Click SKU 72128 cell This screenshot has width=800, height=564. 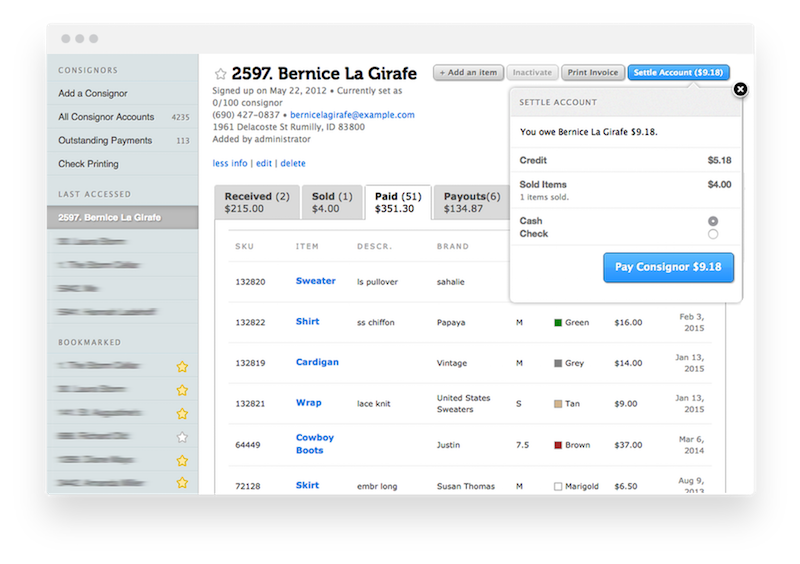point(247,486)
